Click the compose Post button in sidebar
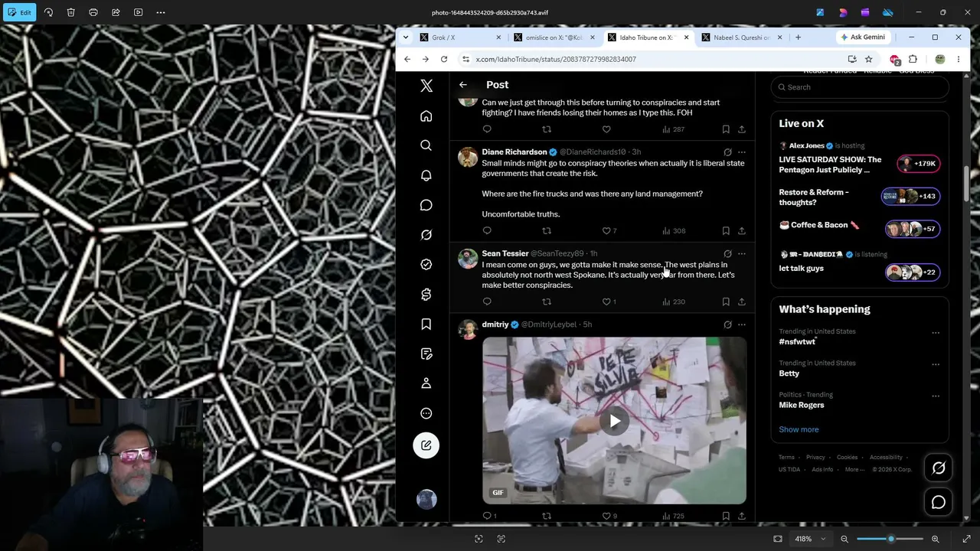Image resolution: width=980 pixels, height=551 pixels. click(426, 445)
